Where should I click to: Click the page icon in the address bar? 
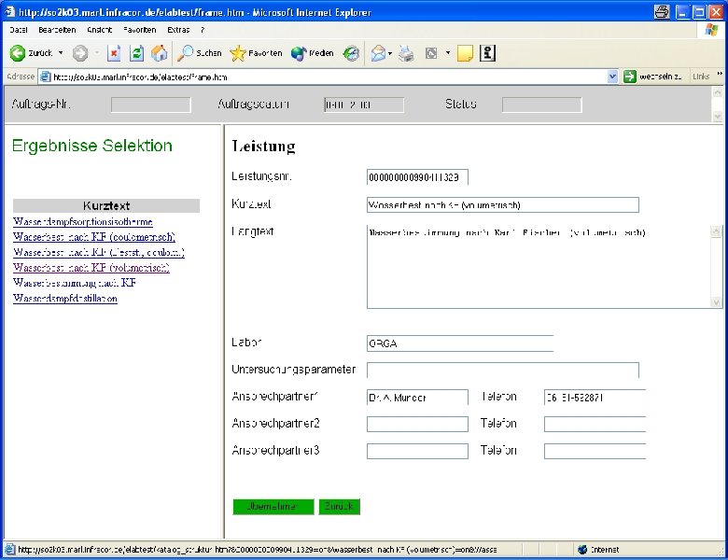click(45, 77)
